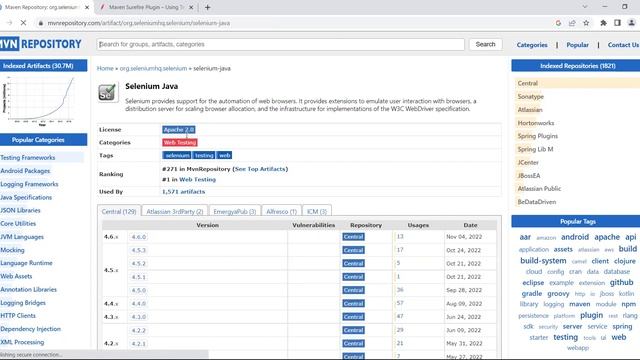Open a new browser tab with plus icon

point(207,7)
